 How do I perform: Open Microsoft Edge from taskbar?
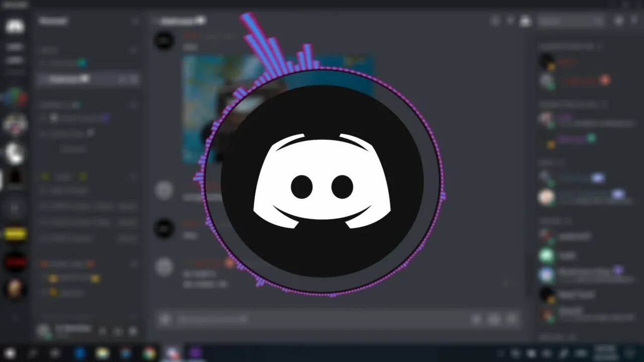point(79,353)
